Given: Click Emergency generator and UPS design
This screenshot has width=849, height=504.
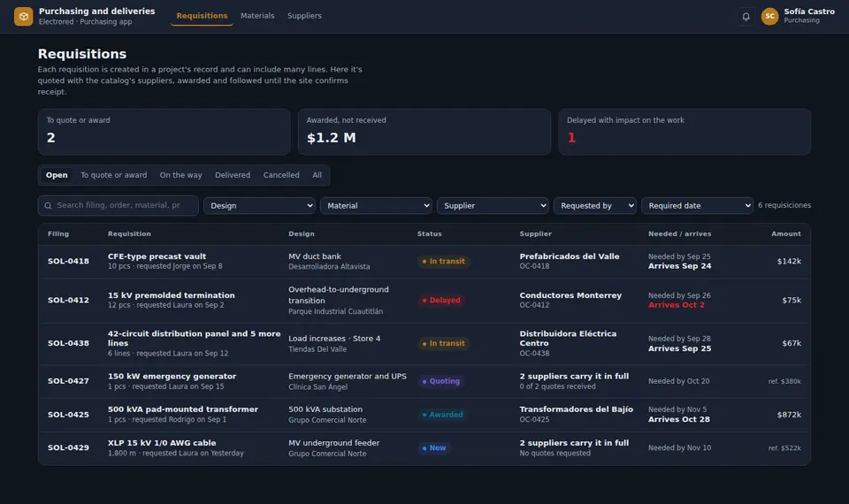Looking at the screenshot, I should pyautogui.click(x=347, y=377).
